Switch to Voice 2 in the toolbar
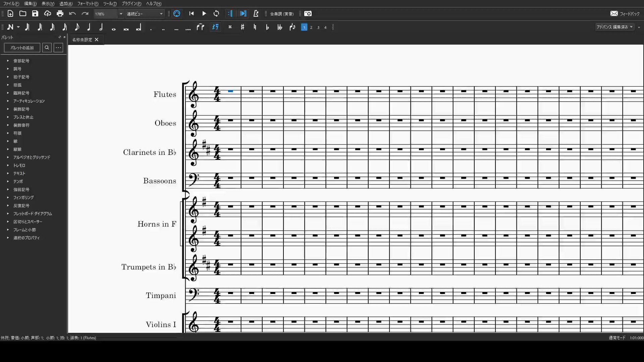Viewport: 644px width, 362px height. click(312, 27)
